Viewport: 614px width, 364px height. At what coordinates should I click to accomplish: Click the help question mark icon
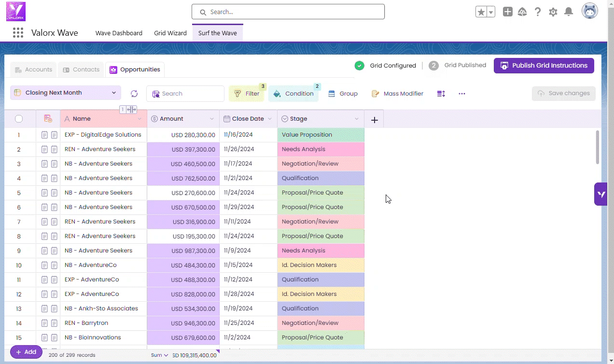coord(538,12)
